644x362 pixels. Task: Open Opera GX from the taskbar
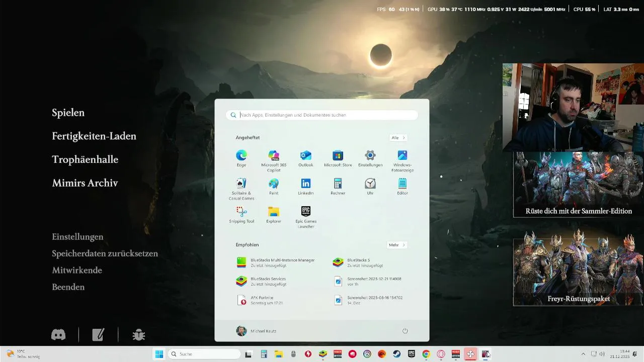[441, 354]
